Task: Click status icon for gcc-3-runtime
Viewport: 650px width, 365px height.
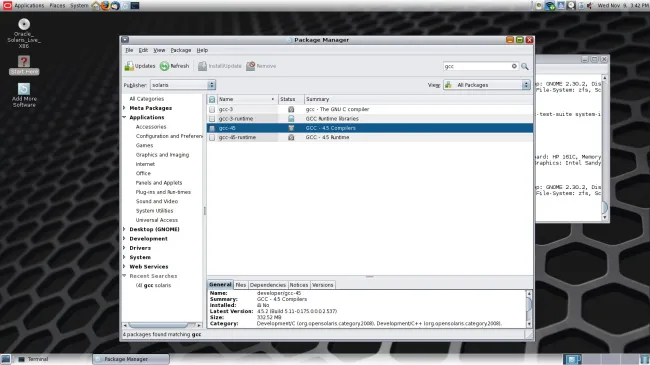Action: (291, 119)
